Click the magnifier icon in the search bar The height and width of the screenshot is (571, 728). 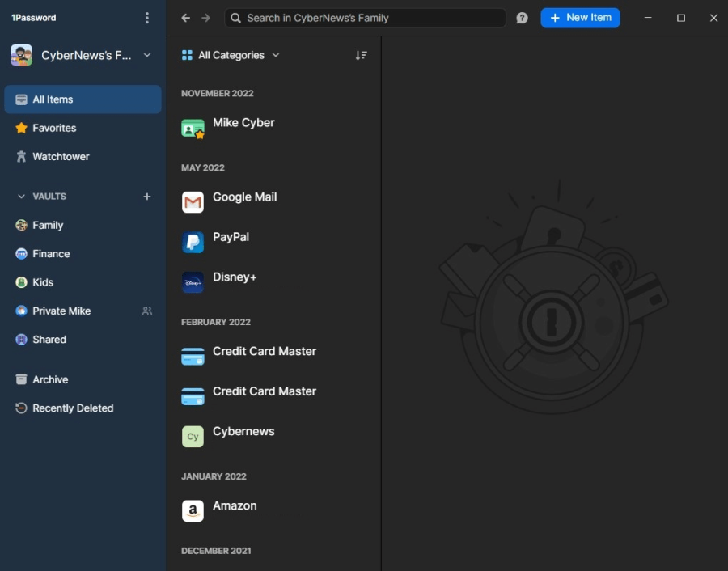[236, 18]
